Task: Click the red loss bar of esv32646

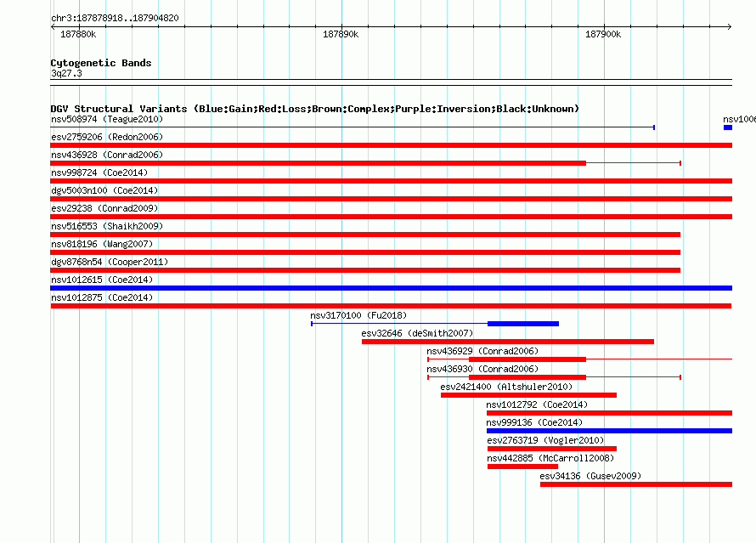Action: click(508, 342)
